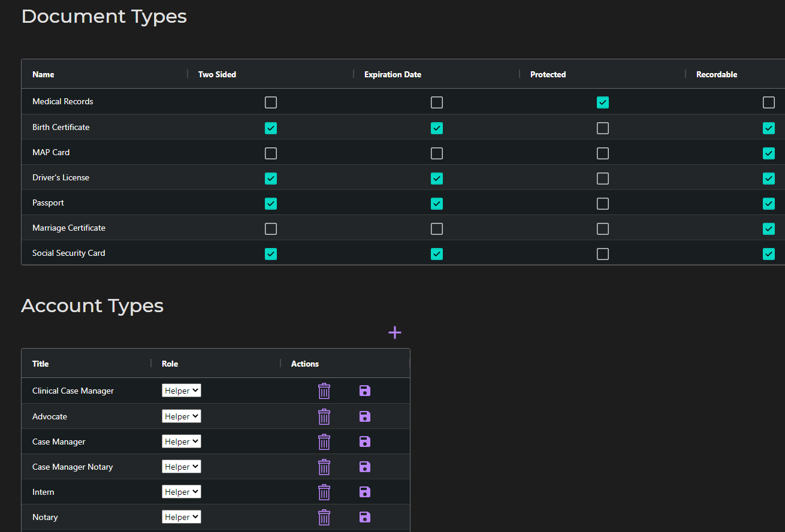Check Two Sided for MAP Card
The height and width of the screenshot is (532, 785).
(x=271, y=153)
